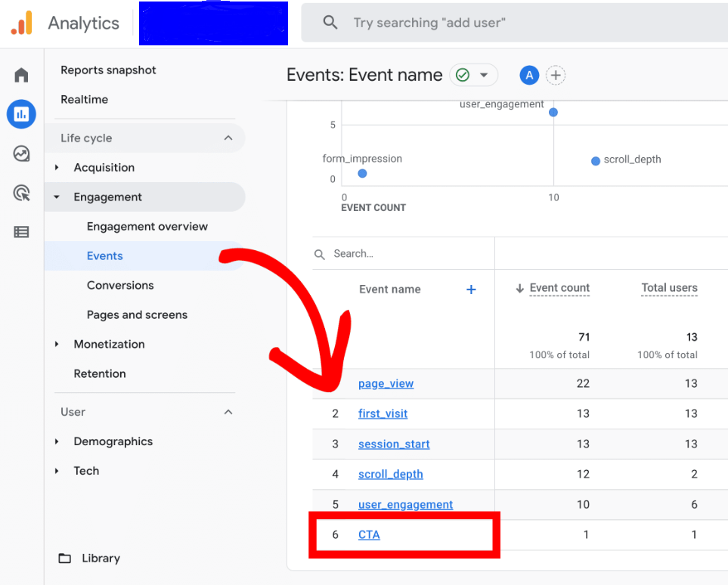Viewport: 728px width, 585px height.
Task: Open the first_visit event link
Action: 383,413
